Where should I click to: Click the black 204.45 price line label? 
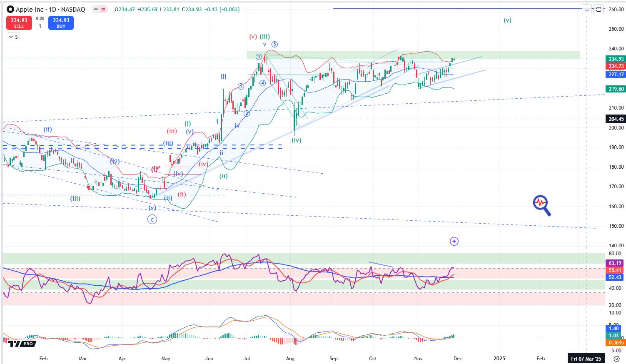(616, 119)
